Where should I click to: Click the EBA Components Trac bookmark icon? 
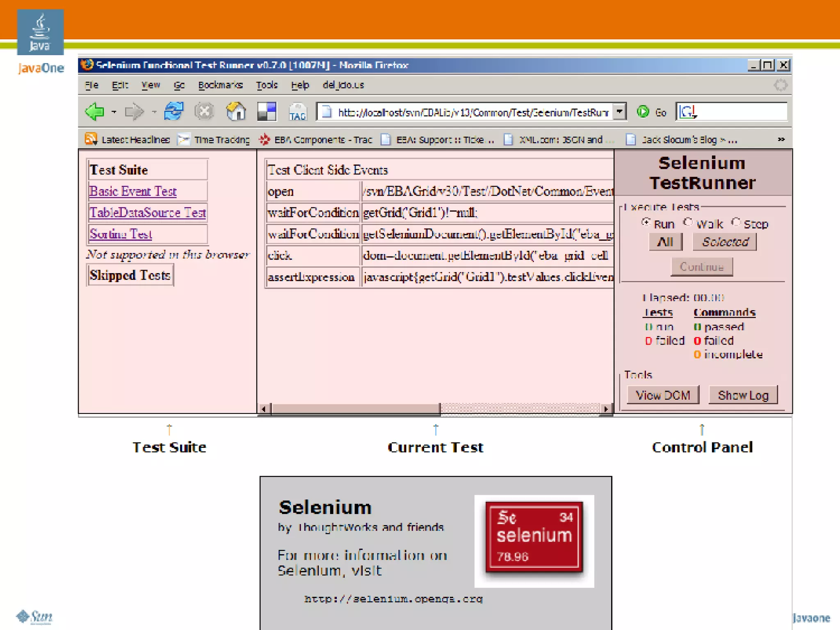(265, 140)
